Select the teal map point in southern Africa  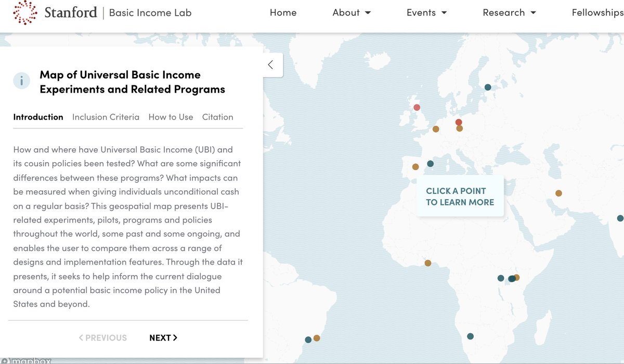pos(471,336)
